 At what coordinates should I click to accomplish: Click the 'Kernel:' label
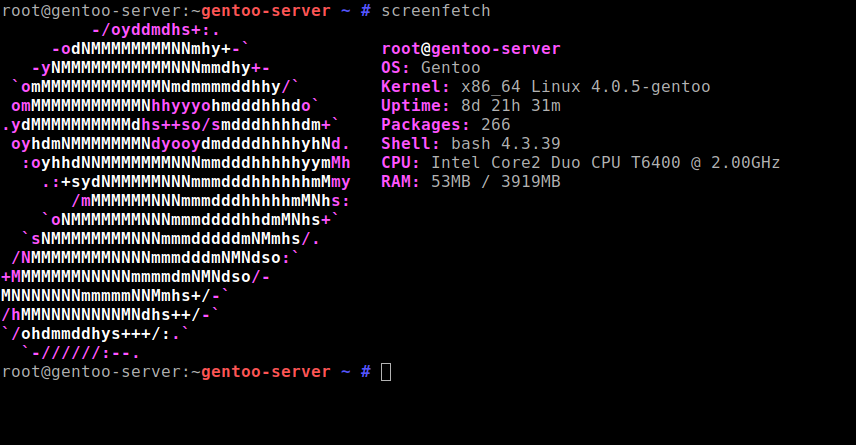click(x=415, y=87)
